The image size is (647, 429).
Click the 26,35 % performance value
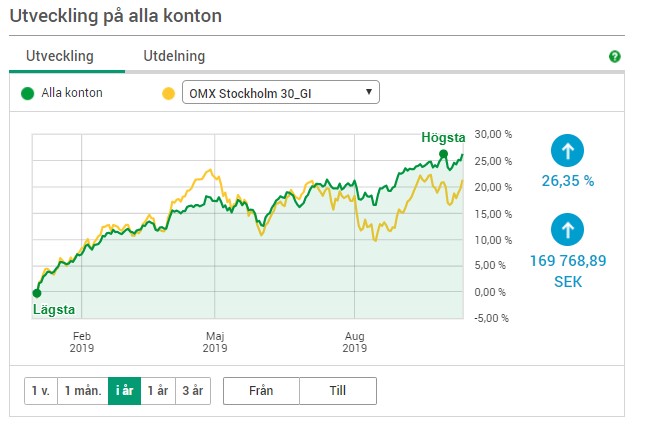(568, 181)
